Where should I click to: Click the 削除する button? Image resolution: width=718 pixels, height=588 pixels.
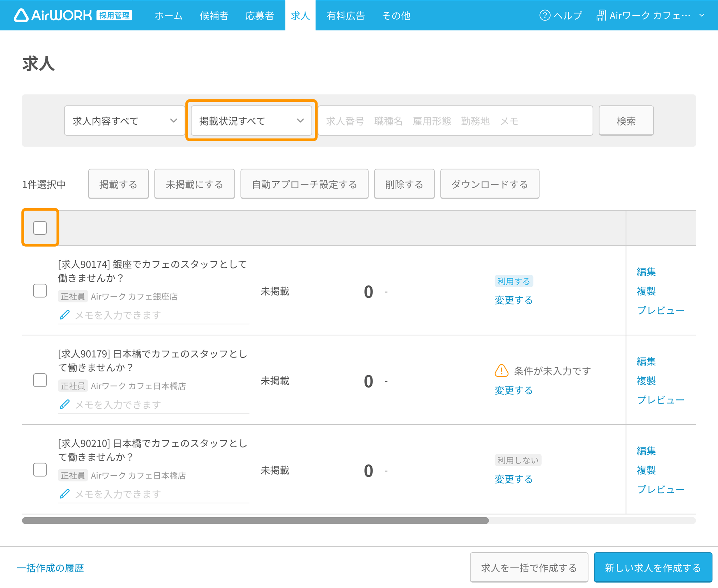click(404, 184)
